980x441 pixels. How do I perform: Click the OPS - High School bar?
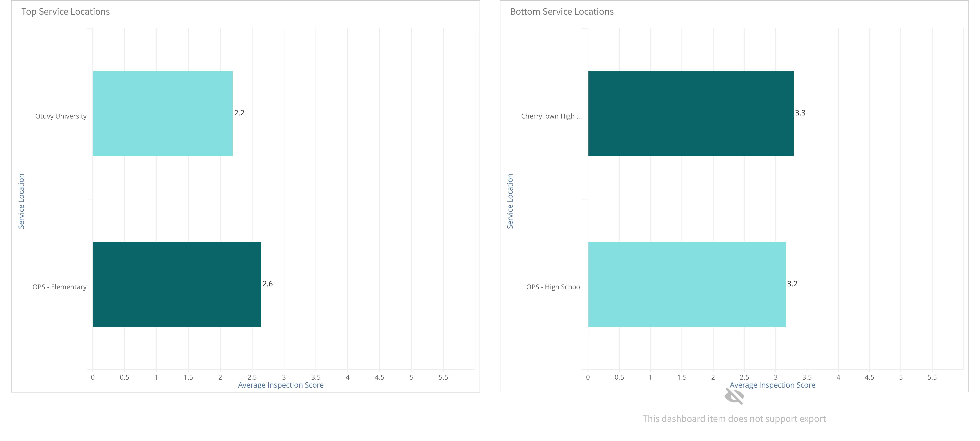(x=687, y=284)
